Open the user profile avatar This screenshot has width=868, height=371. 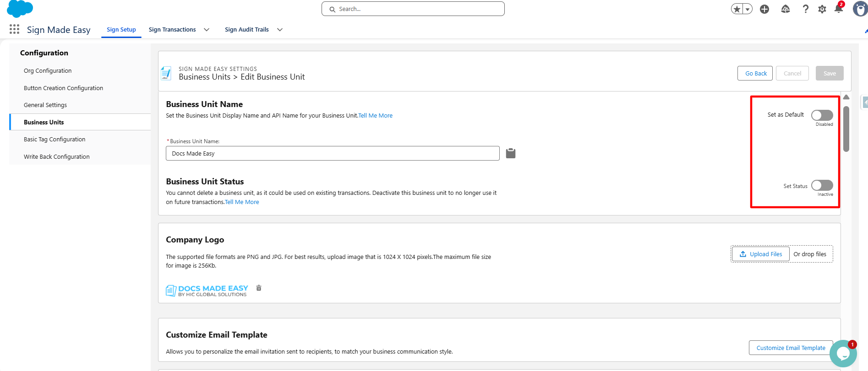[860, 9]
